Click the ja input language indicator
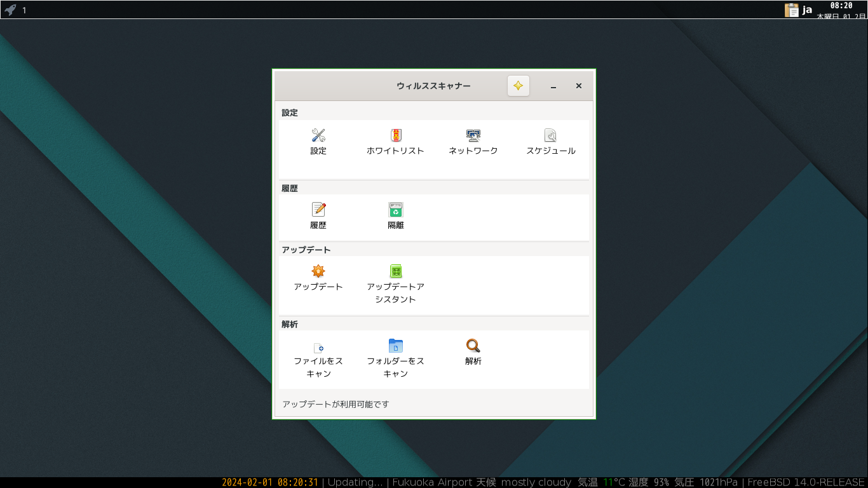Image resolution: width=868 pixels, height=488 pixels. [x=807, y=10]
